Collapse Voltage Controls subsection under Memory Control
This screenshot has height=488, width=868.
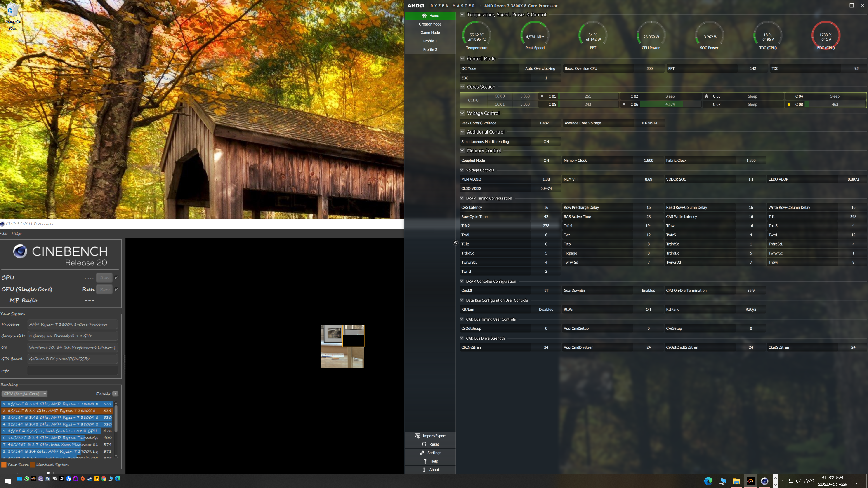(462, 170)
